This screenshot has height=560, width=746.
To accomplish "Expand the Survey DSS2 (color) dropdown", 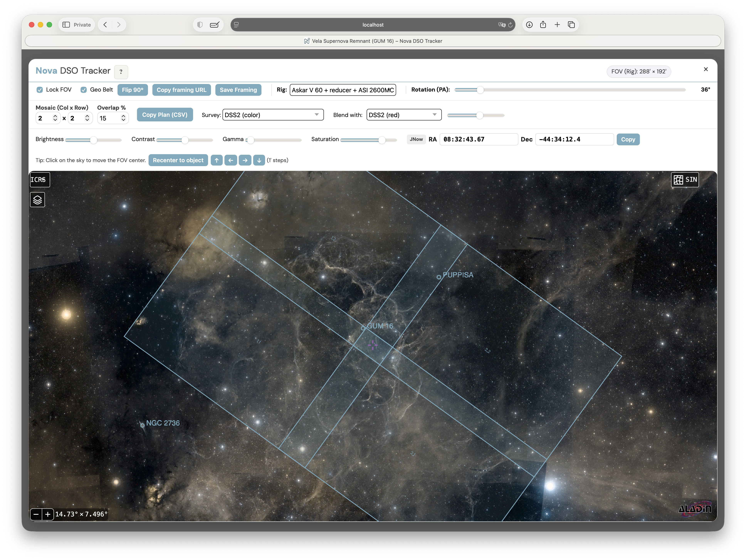I will tap(272, 115).
